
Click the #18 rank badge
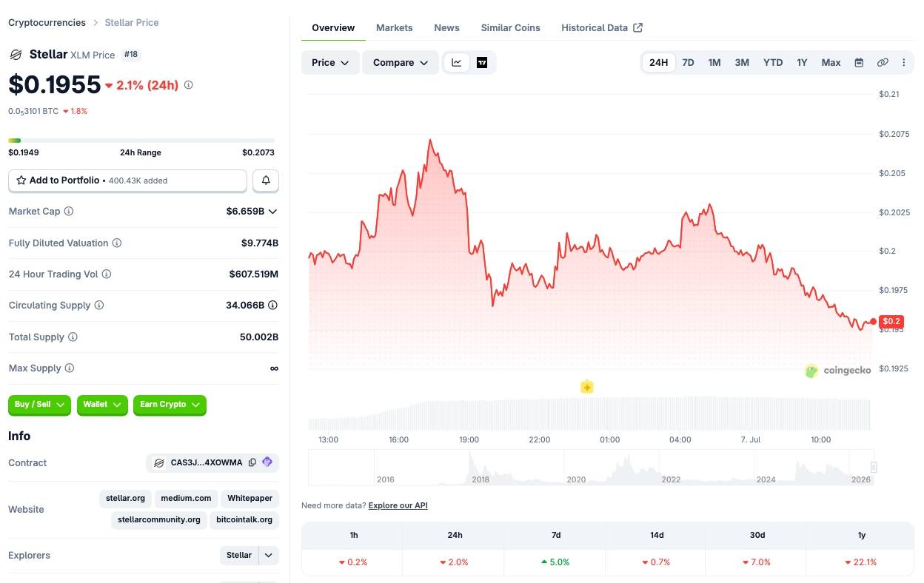pos(131,55)
